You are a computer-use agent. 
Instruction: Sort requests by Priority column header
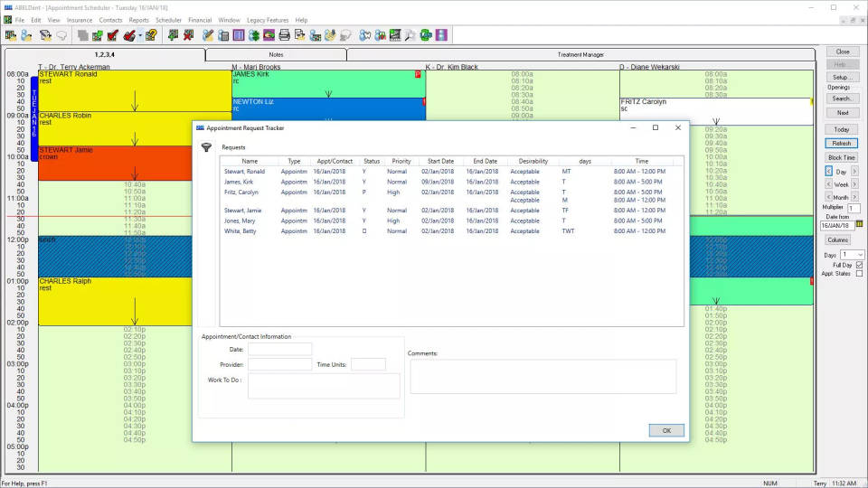[x=401, y=161]
